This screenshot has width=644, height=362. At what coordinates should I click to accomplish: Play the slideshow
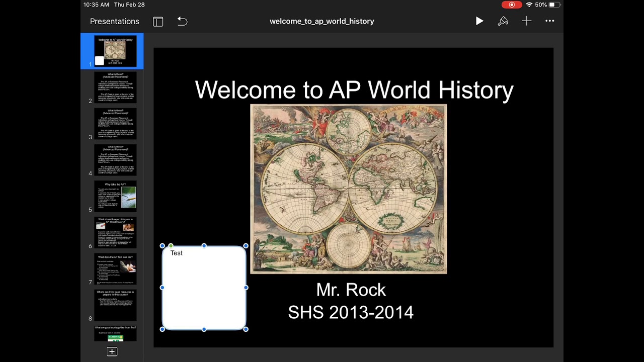pyautogui.click(x=479, y=21)
